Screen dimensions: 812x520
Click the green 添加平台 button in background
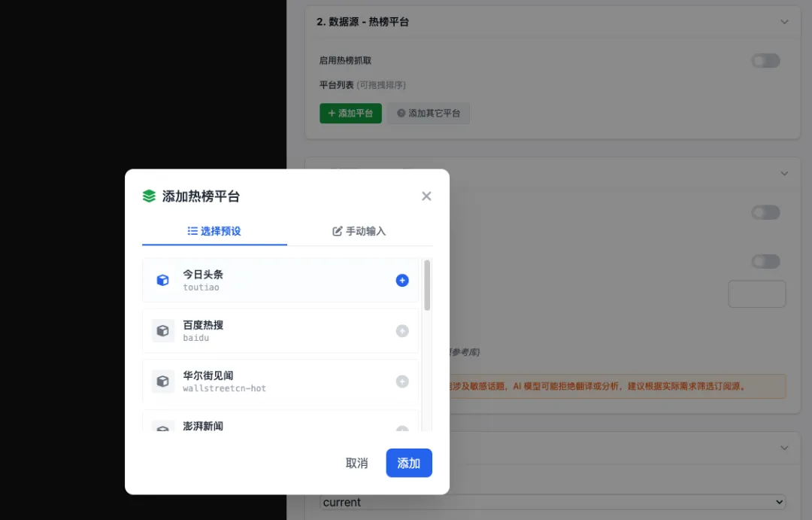pyautogui.click(x=350, y=113)
